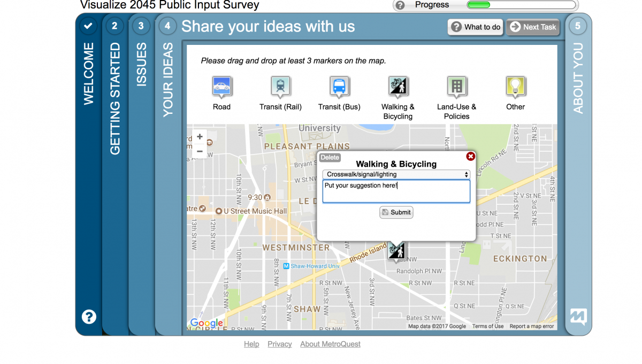
Task: Switch to the Welcome tab
Action: tap(88, 74)
